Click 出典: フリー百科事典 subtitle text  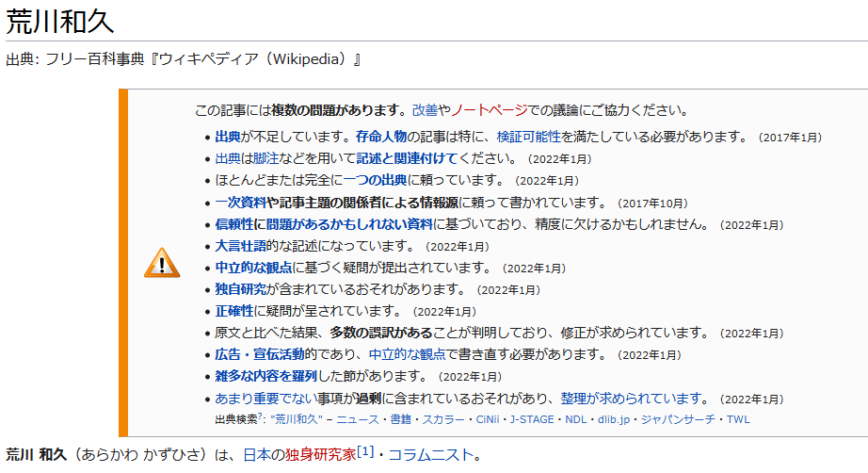click(184, 58)
